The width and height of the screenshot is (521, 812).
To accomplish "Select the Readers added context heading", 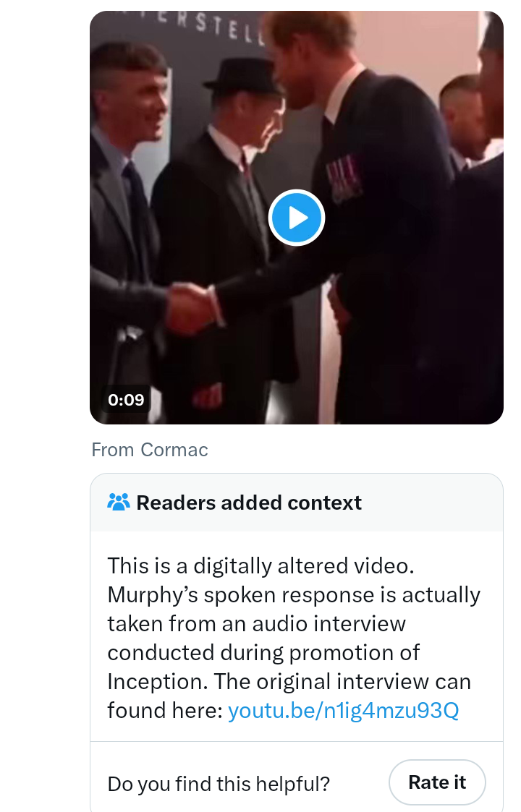I will pyautogui.click(x=249, y=503).
